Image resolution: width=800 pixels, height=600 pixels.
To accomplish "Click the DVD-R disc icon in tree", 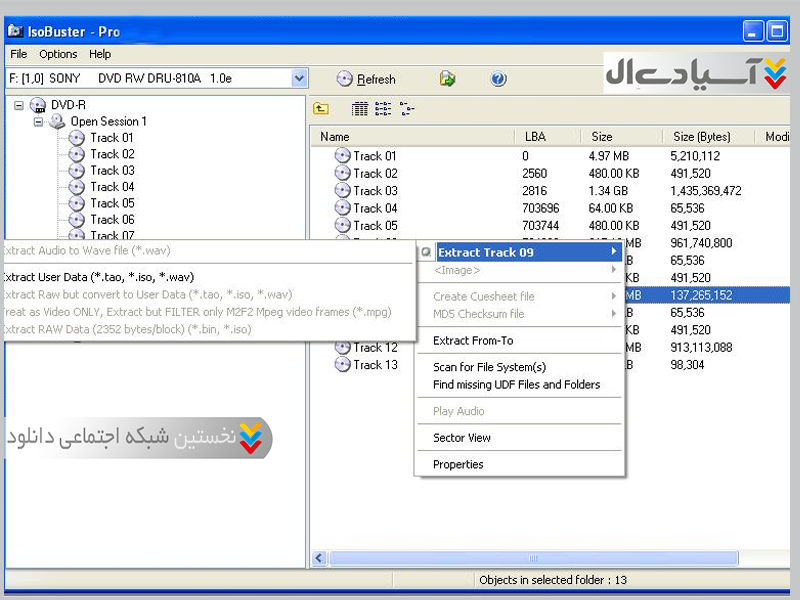I will [x=38, y=105].
